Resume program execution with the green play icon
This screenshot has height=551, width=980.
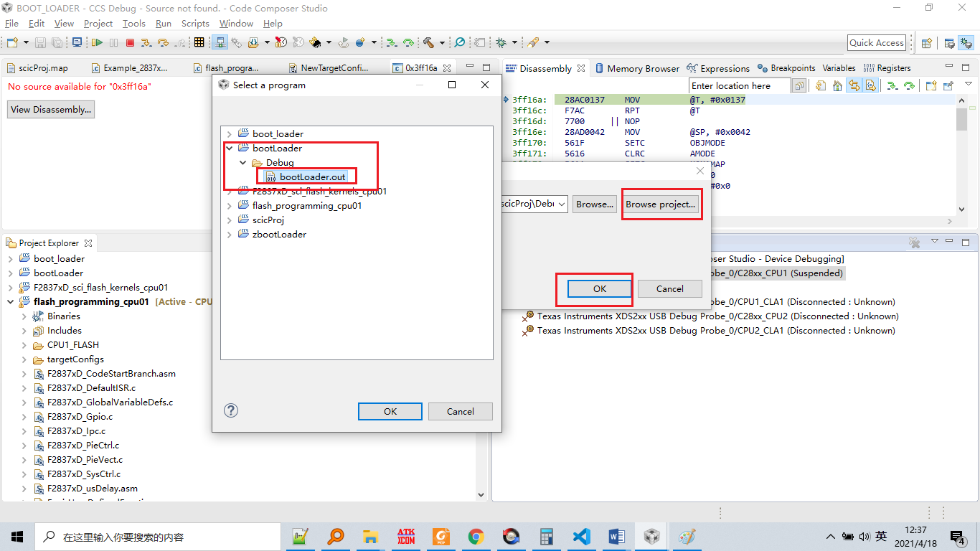[x=97, y=42]
